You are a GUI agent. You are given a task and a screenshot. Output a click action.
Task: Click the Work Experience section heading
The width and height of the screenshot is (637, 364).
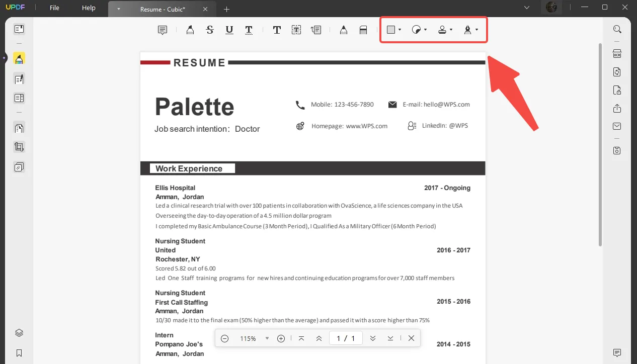click(x=189, y=168)
